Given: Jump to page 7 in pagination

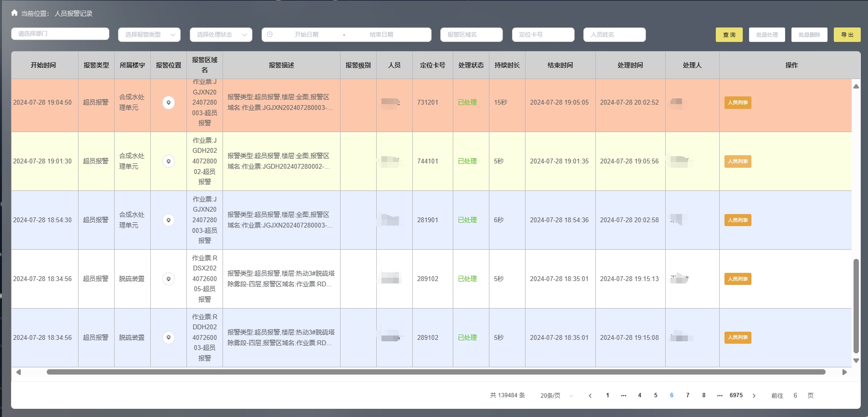Looking at the screenshot, I should (x=687, y=395).
